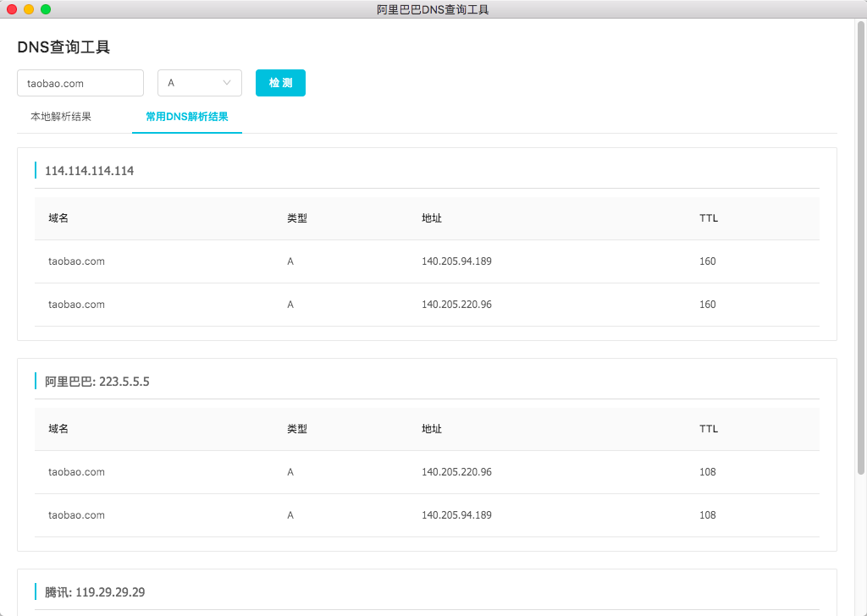Click the 114.114.114.114 section title
Screen dimensions: 867x616
(89, 171)
